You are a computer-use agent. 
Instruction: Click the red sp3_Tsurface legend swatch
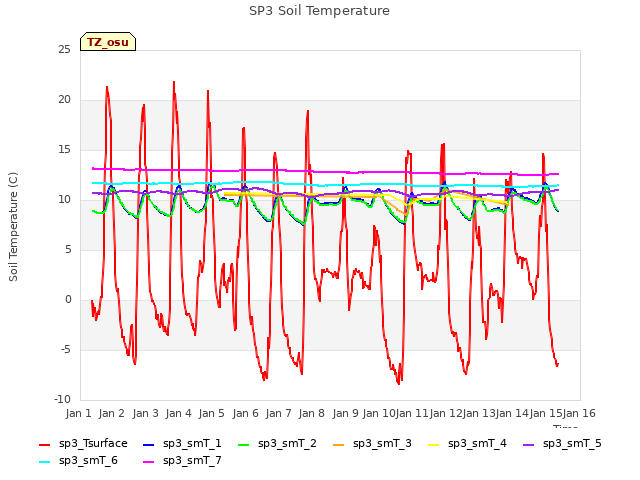pos(44,444)
